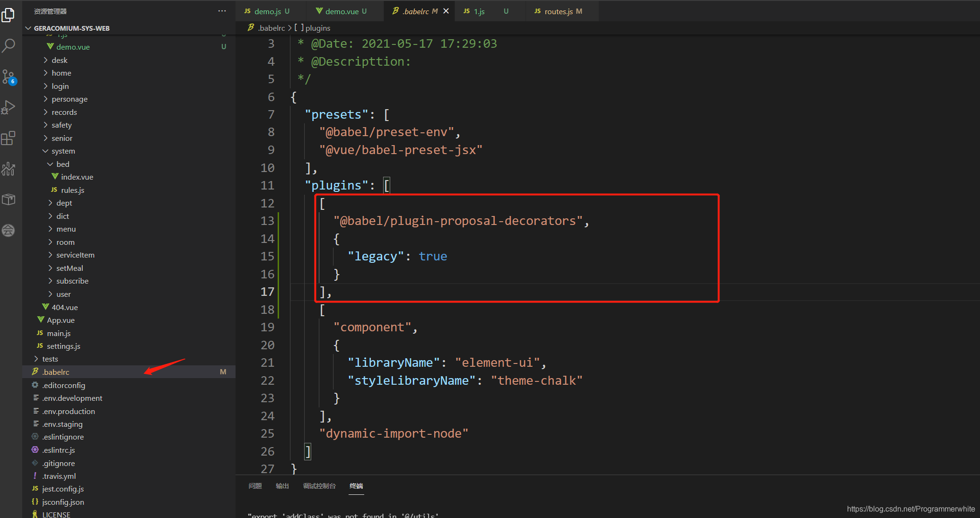980x518 pixels.
Task: Expand the senior folder
Action: (x=129, y=138)
